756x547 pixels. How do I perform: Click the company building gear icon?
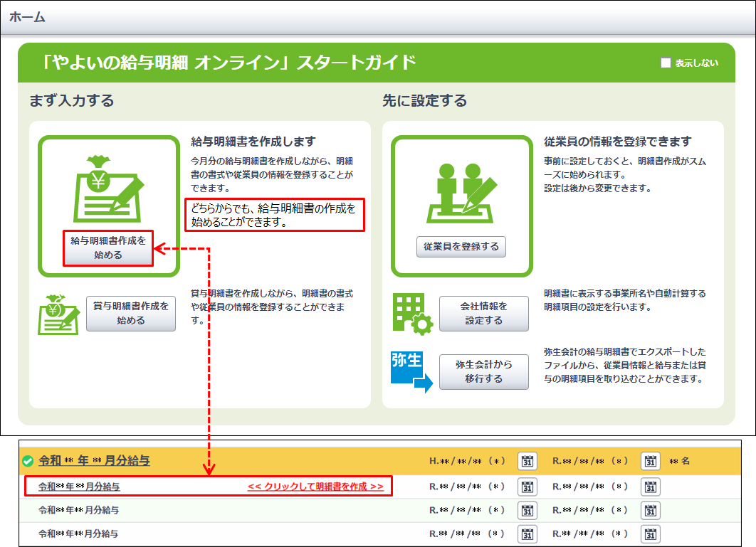[x=412, y=314]
